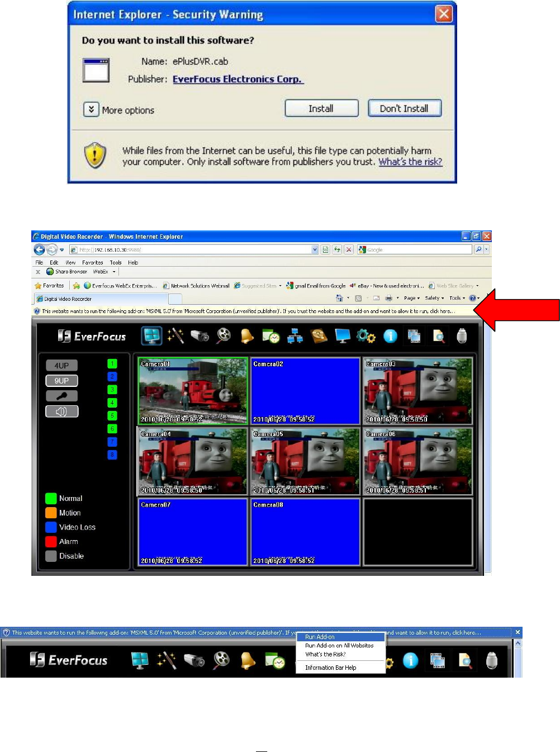Open Favorites star button
Viewport: 560px width, 752px height.
pyautogui.click(x=49, y=285)
